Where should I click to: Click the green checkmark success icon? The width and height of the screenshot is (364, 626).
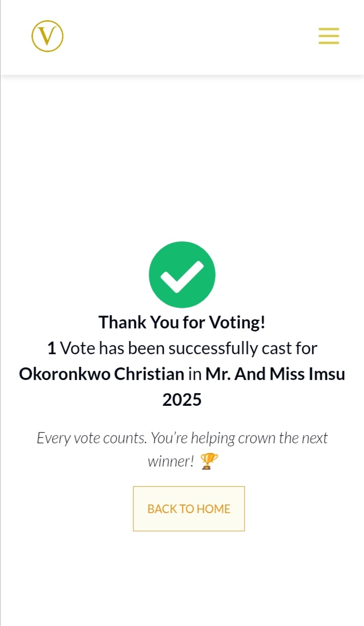182,275
